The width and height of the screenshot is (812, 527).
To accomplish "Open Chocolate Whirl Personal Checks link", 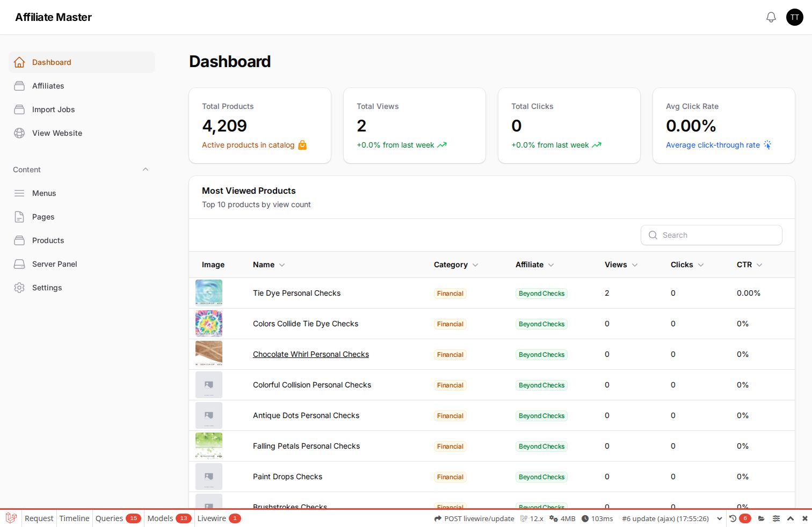I will coord(311,354).
